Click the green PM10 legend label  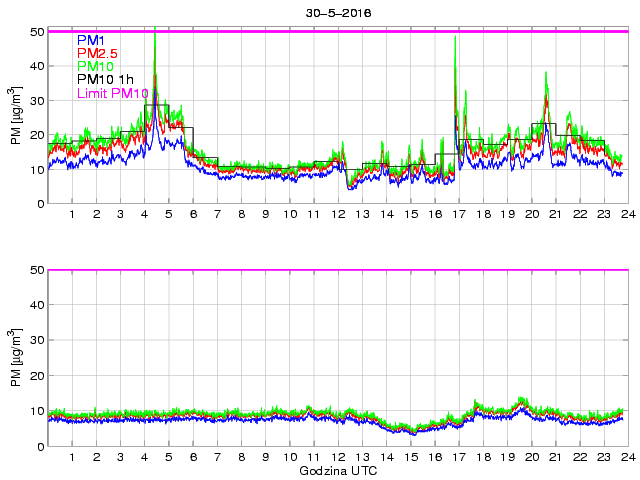[95, 67]
